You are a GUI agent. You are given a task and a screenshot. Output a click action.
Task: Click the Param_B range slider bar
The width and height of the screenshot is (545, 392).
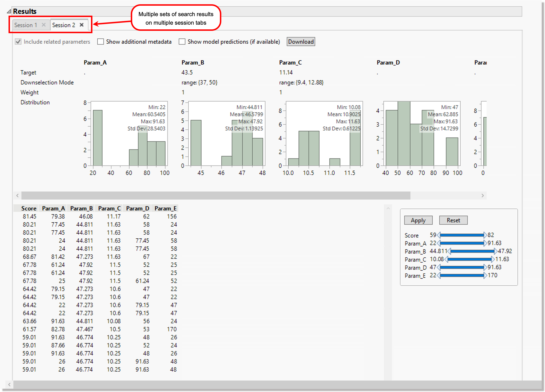472,251
